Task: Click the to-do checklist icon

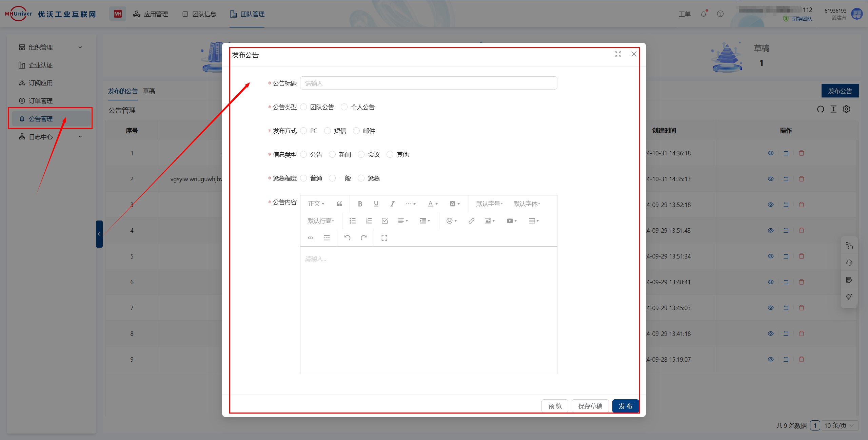Action: click(x=384, y=221)
